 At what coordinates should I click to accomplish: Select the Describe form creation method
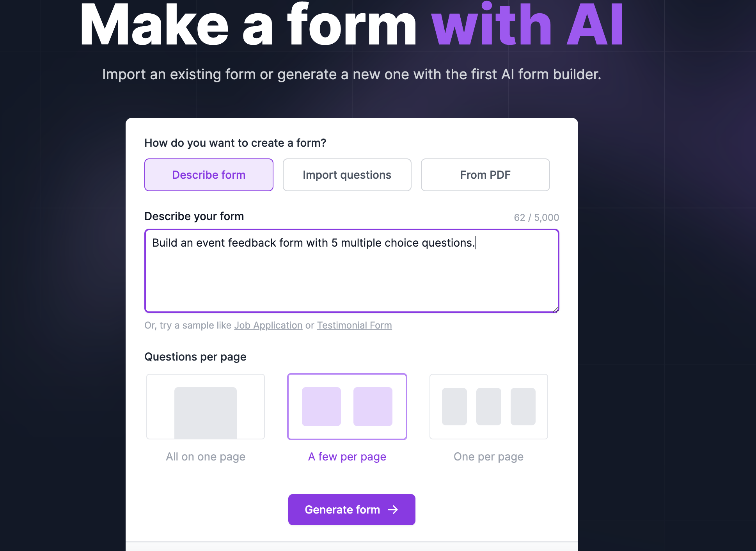208,174
